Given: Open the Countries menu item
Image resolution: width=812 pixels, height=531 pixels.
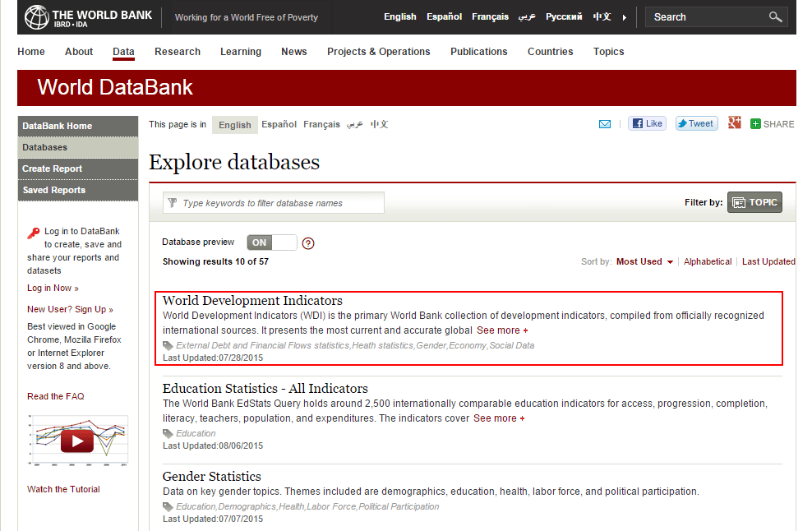Looking at the screenshot, I should [x=551, y=52].
